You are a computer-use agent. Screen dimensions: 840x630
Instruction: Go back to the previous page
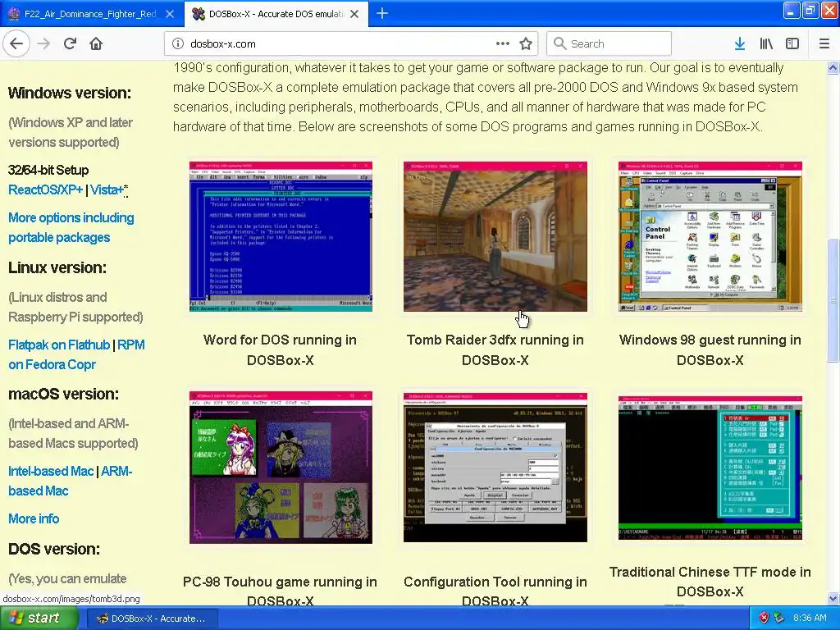pyautogui.click(x=16, y=43)
